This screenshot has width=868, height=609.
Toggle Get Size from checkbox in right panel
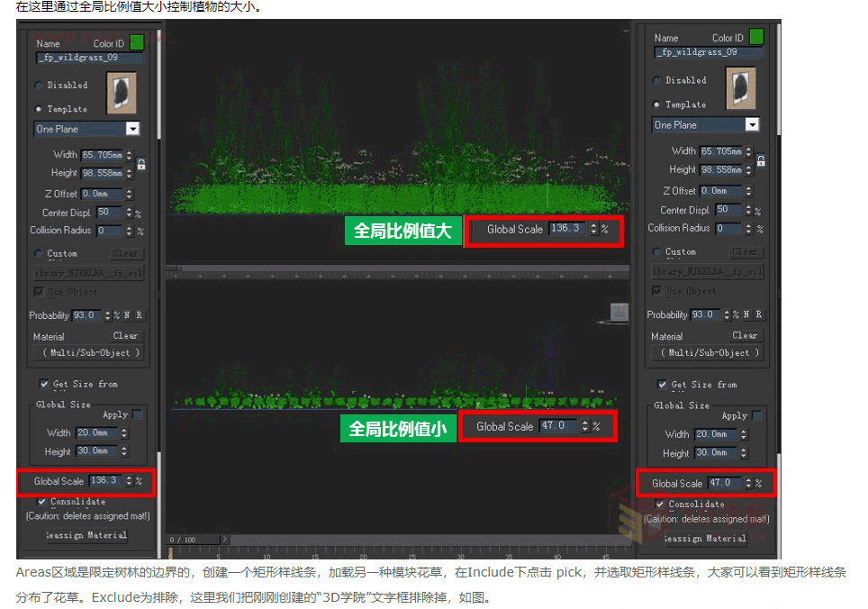[x=662, y=384]
